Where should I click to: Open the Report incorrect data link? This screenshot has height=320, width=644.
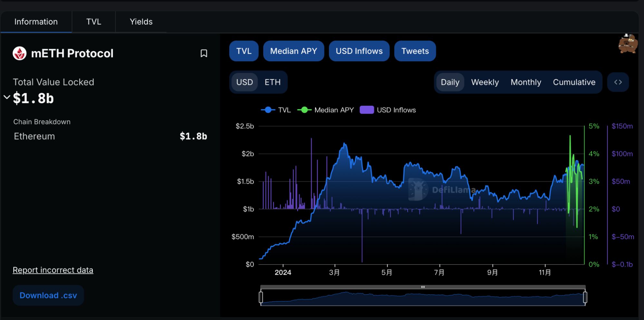coord(53,270)
